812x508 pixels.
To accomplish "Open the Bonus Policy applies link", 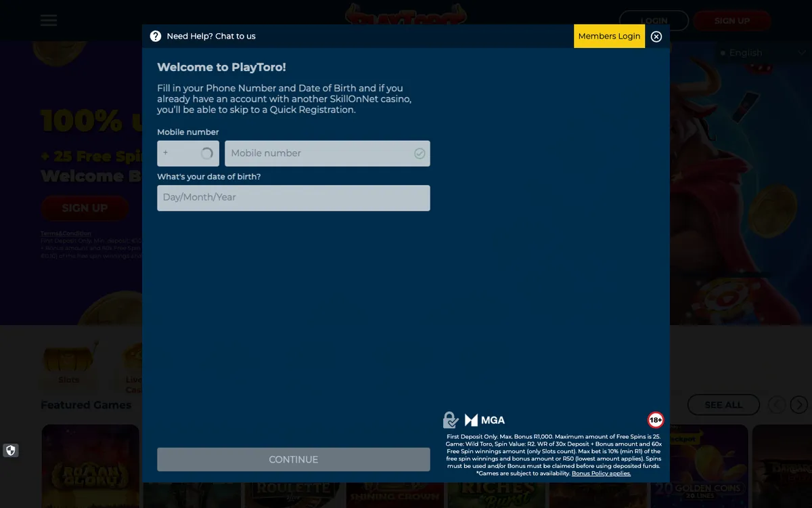I will point(601,473).
